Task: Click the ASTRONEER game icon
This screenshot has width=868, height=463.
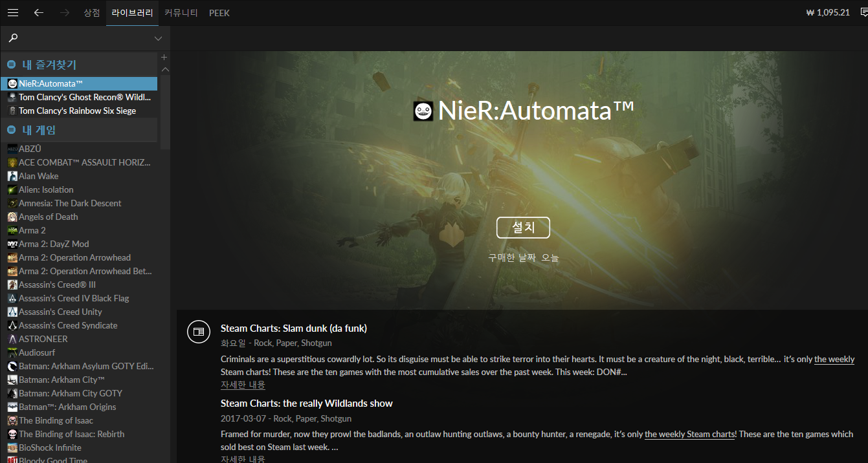Action: coord(12,339)
